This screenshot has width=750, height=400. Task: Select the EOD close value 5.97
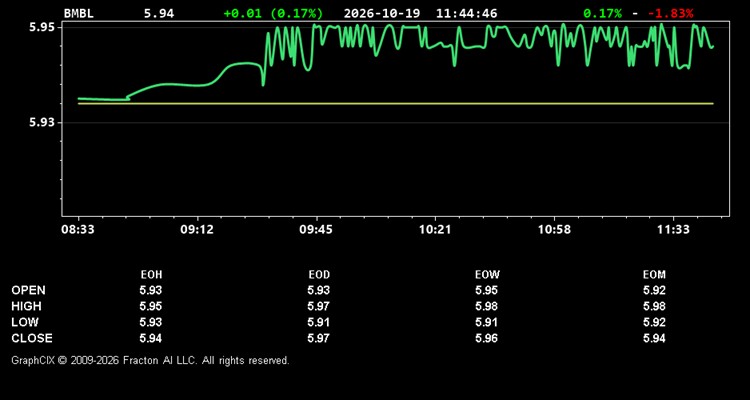click(319, 338)
